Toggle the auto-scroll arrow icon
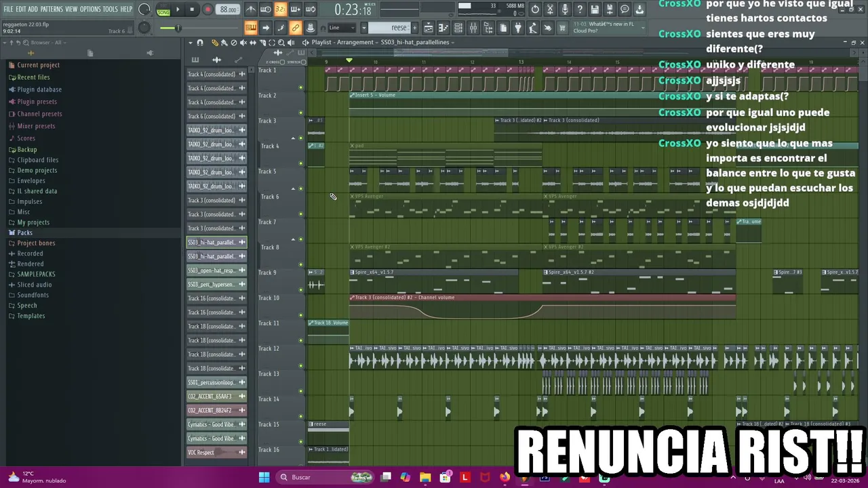 [266, 28]
